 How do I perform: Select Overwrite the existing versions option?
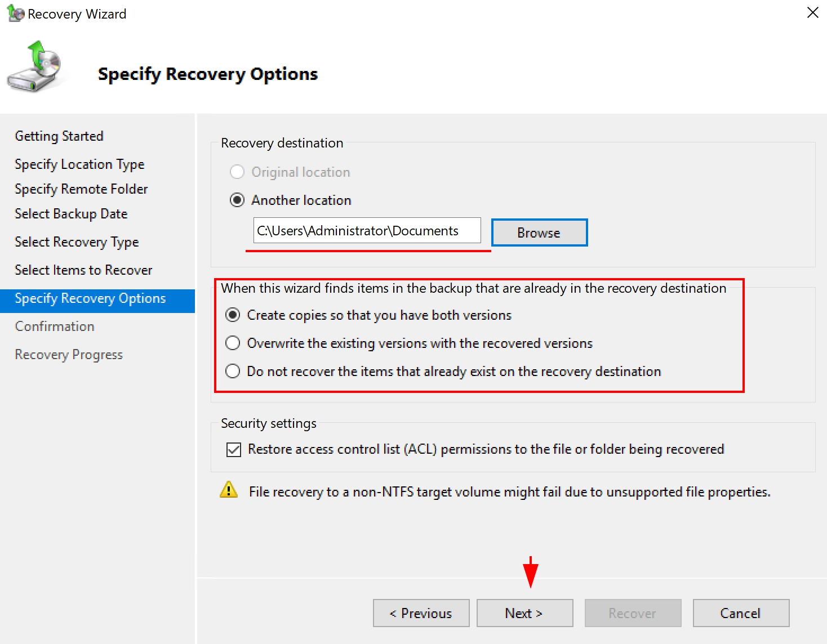[233, 343]
